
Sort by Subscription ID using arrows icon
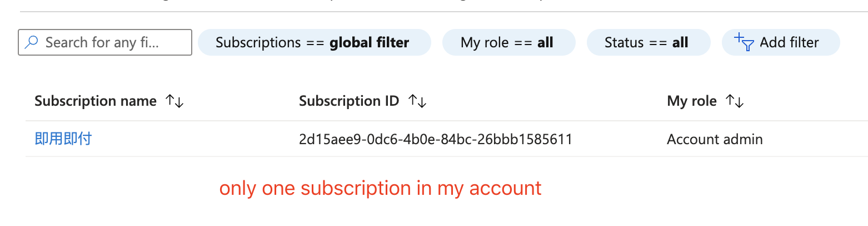coord(417,101)
